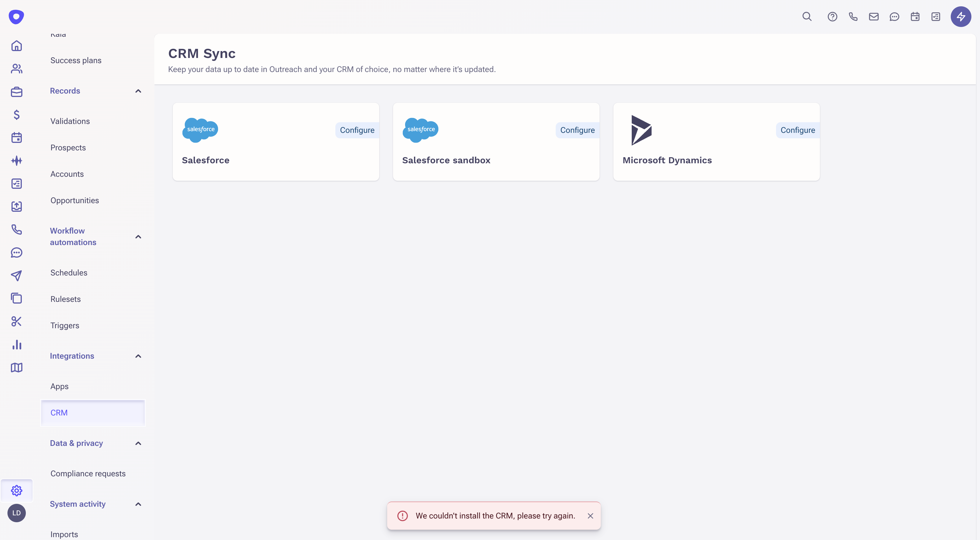This screenshot has width=980, height=540.
Task: Open the Apps settings page
Action: 59,386
